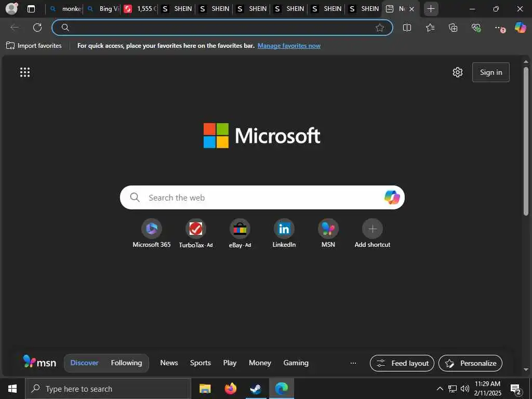This screenshot has height=399, width=532.
Task: Add this page to favorites star
Action: coord(380,28)
